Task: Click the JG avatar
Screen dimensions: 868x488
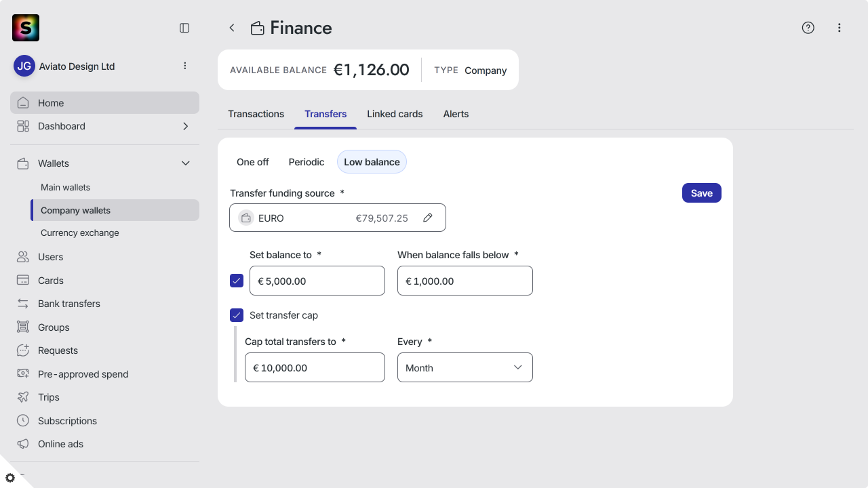Action: pyautogui.click(x=24, y=66)
